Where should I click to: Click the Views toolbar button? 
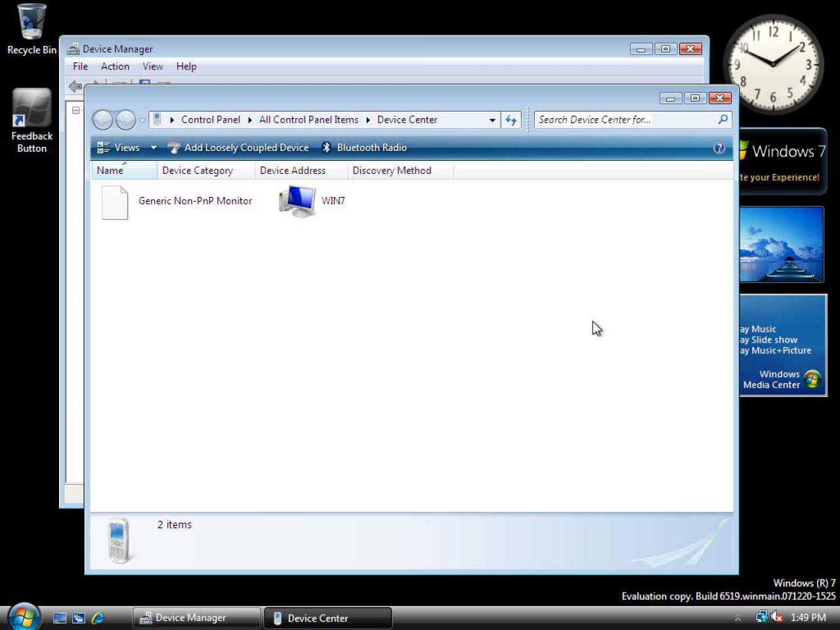[119, 148]
